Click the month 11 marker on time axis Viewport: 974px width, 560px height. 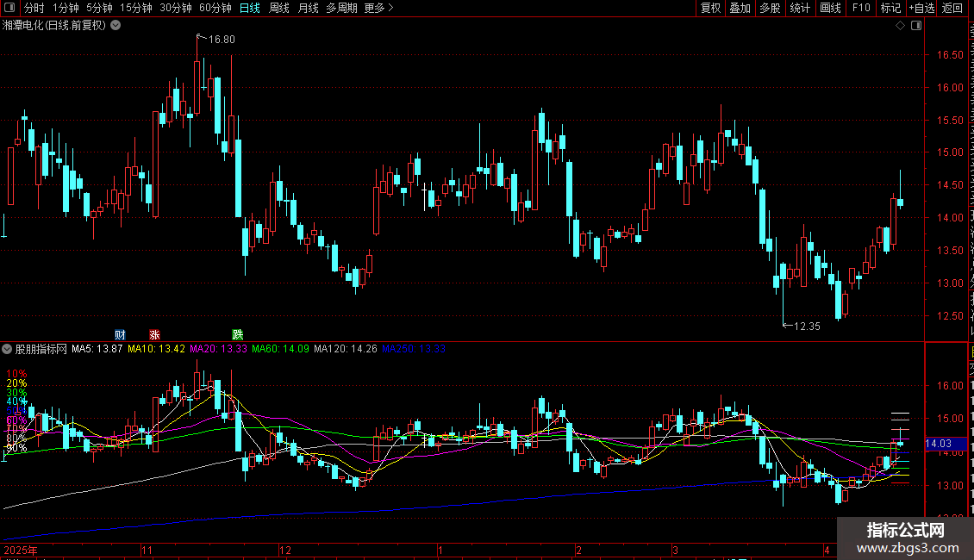coord(147,550)
